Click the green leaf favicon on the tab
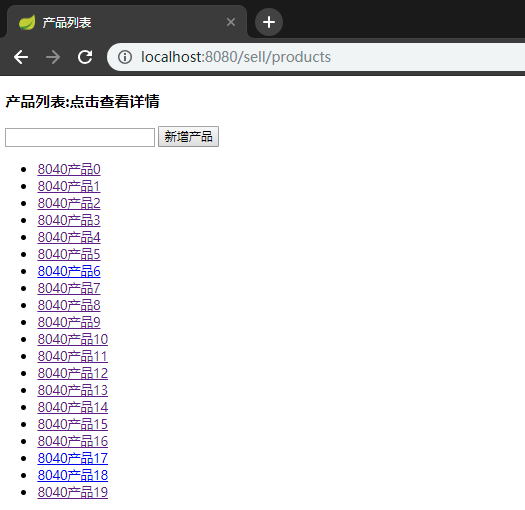This screenshot has width=525, height=510. [27, 22]
